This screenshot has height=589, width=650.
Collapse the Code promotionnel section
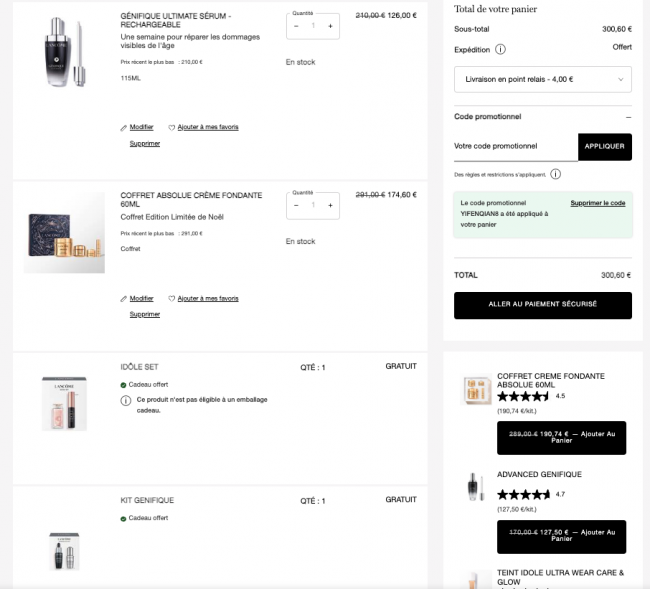coord(628,117)
